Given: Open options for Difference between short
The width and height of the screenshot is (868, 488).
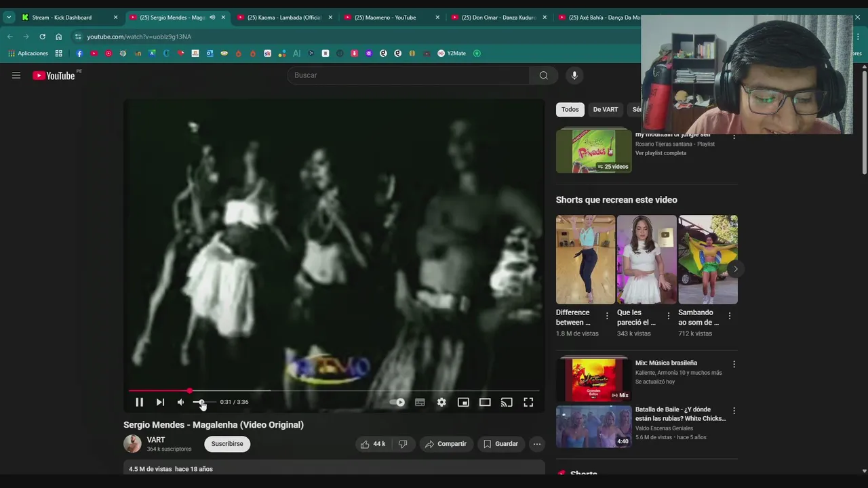Looking at the screenshot, I should tap(607, 316).
